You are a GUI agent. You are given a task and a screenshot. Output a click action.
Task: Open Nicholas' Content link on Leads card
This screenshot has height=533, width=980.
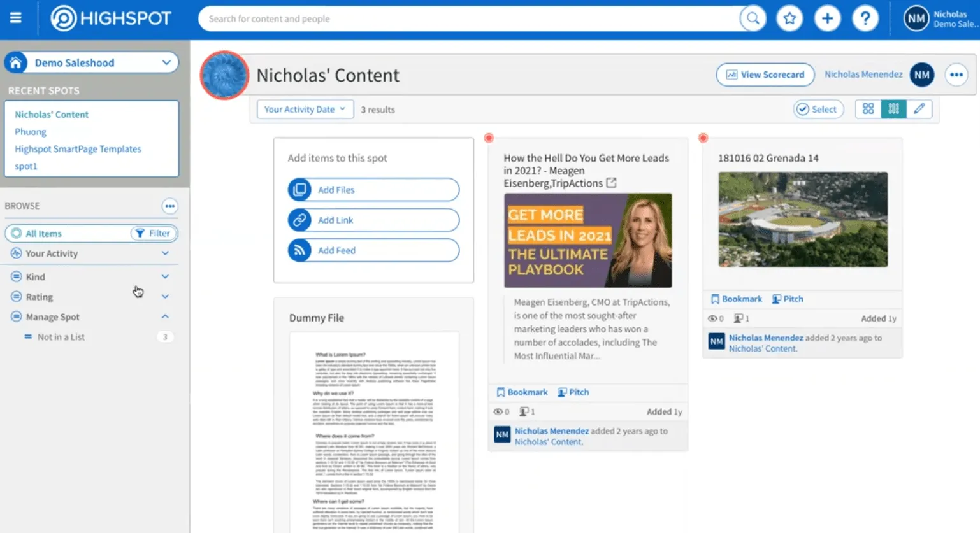click(x=549, y=442)
